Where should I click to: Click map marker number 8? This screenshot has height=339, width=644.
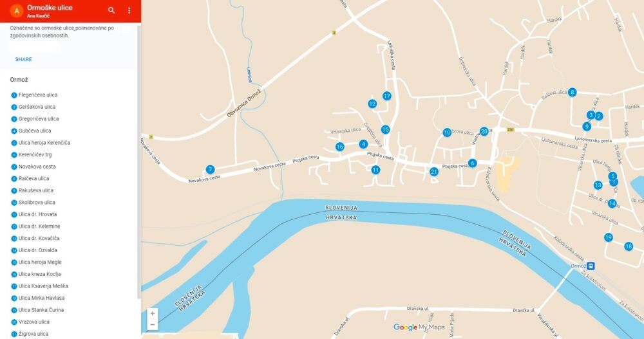click(572, 92)
